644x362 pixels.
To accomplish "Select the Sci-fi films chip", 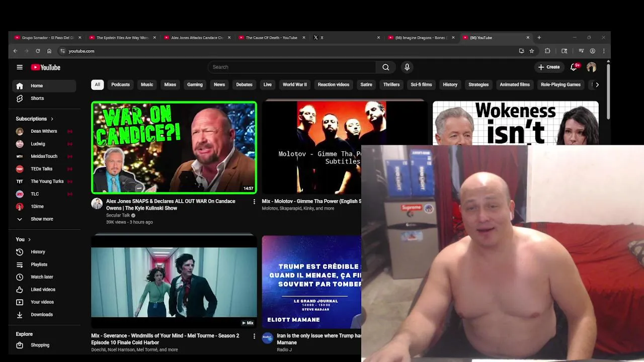I will tap(421, 85).
